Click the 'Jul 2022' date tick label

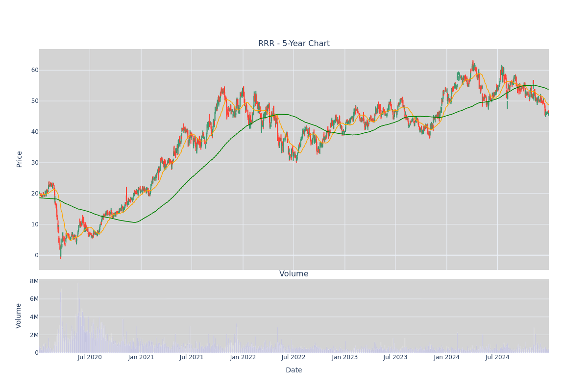tap(294, 357)
